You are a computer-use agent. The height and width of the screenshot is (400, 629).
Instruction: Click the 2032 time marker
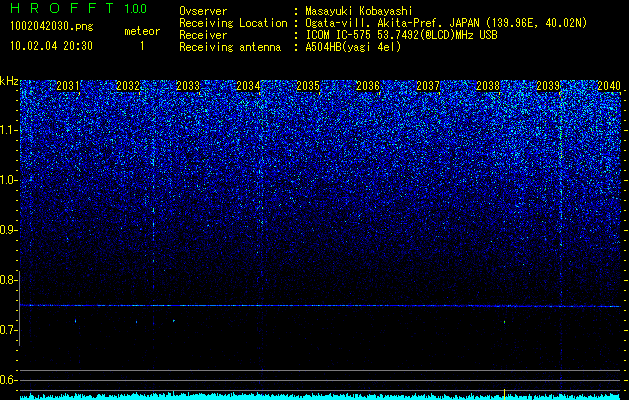[x=128, y=86]
